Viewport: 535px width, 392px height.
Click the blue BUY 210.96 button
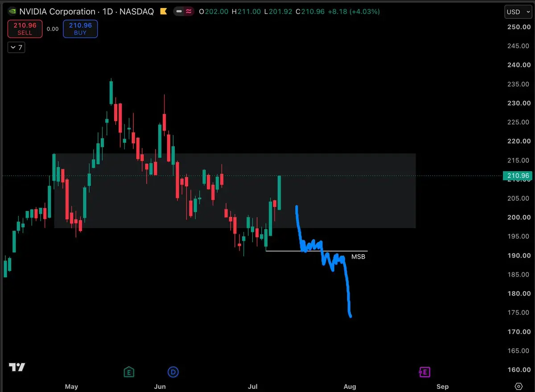[80, 29]
